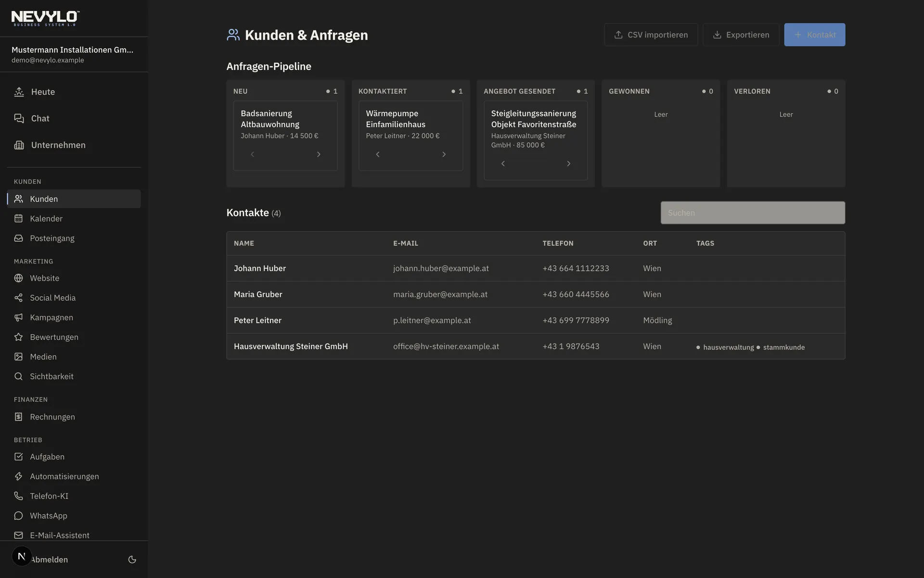This screenshot has width=924, height=578.
Task: Click the Rechnungen receipt icon
Action: (x=18, y=417)
